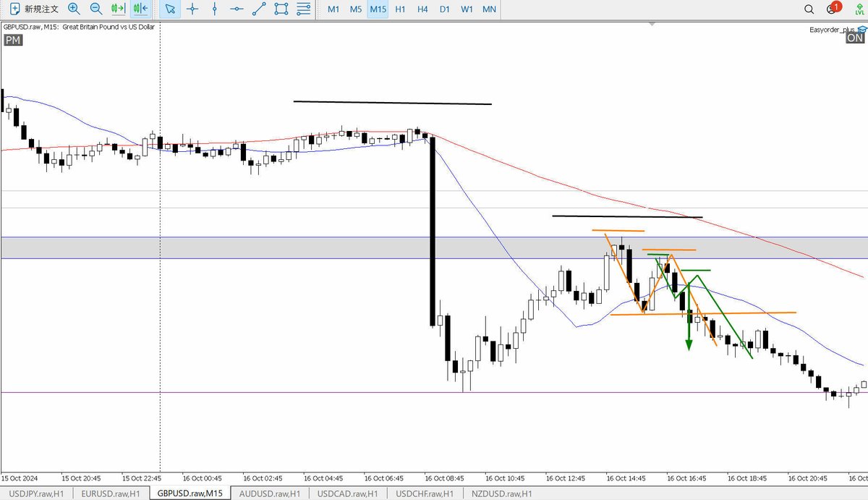
Task: Open the AUDUSD.raw,H1 chart tab
Action: click(270, 493)
